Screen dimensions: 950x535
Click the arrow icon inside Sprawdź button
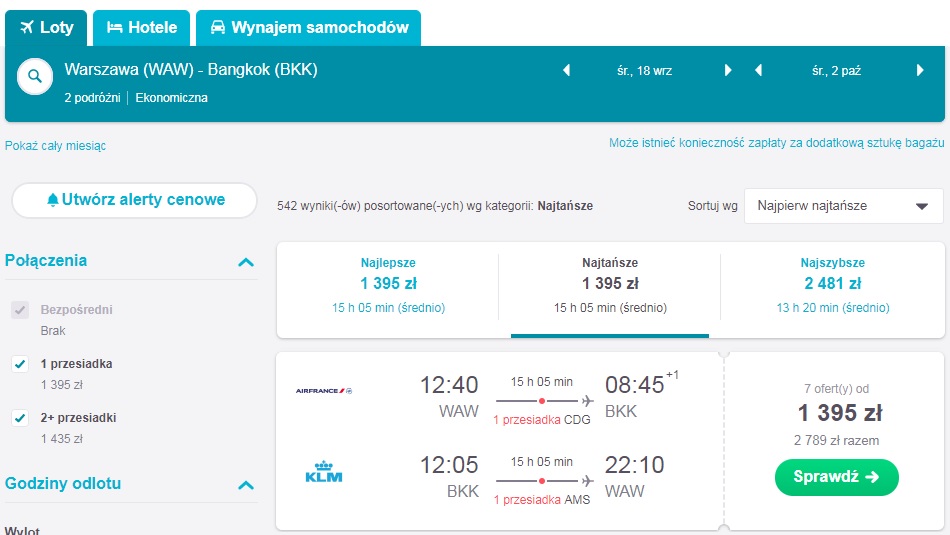pyautogui.click(x=872, y=477)
